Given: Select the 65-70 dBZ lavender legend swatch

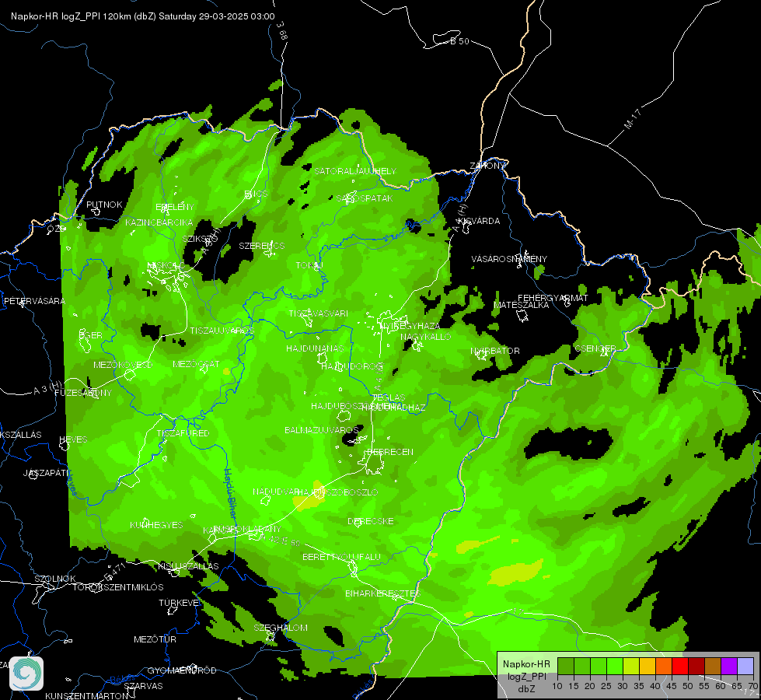Looking at the screenshot, I should tap(745, 667).
